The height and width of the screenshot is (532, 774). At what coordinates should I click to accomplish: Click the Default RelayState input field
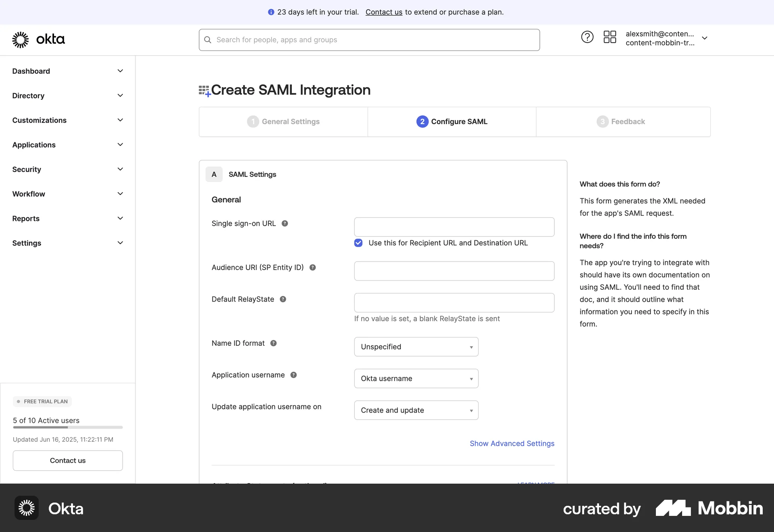[x=454, y=303]
